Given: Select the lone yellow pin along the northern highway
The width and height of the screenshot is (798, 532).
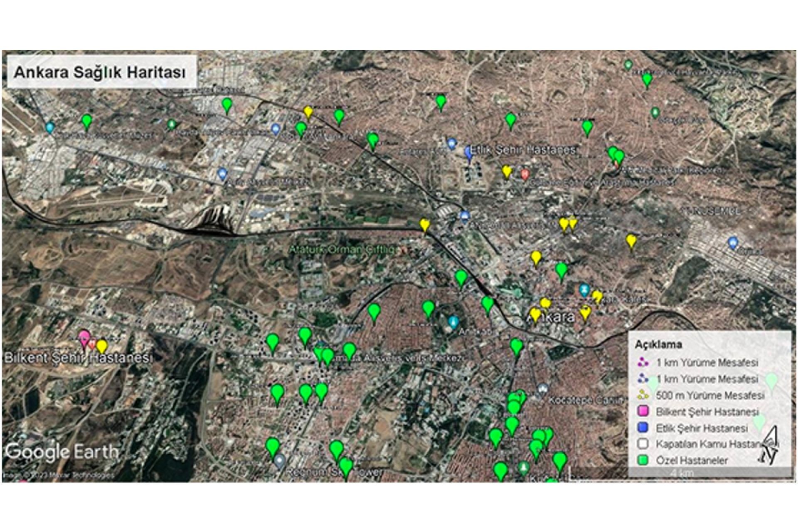Looking at the screenshot, I should coord(308,113).
